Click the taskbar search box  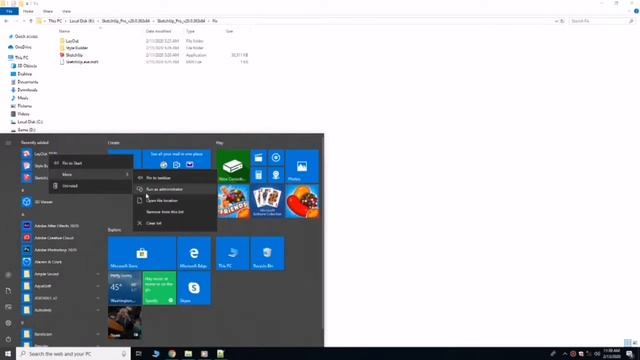[x=73, y=354]
